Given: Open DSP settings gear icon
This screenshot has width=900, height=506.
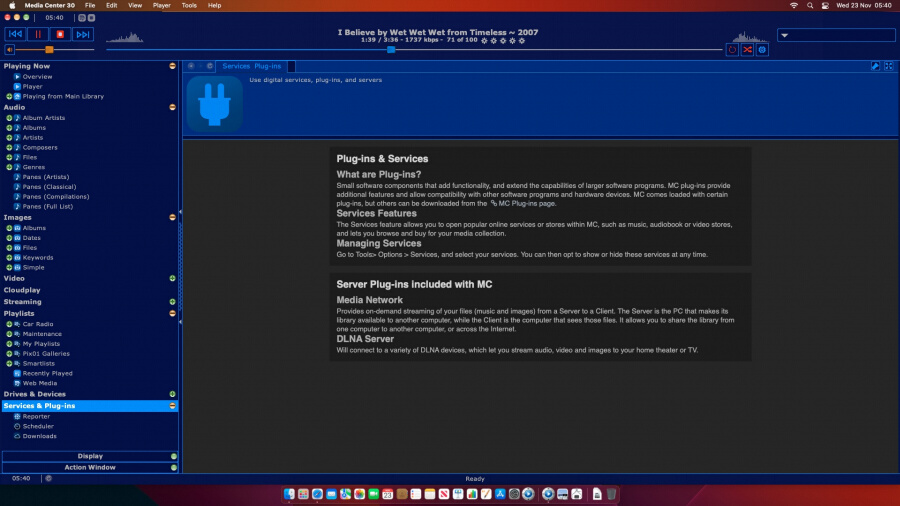Looking at the screenshot, I should [762, 50].
